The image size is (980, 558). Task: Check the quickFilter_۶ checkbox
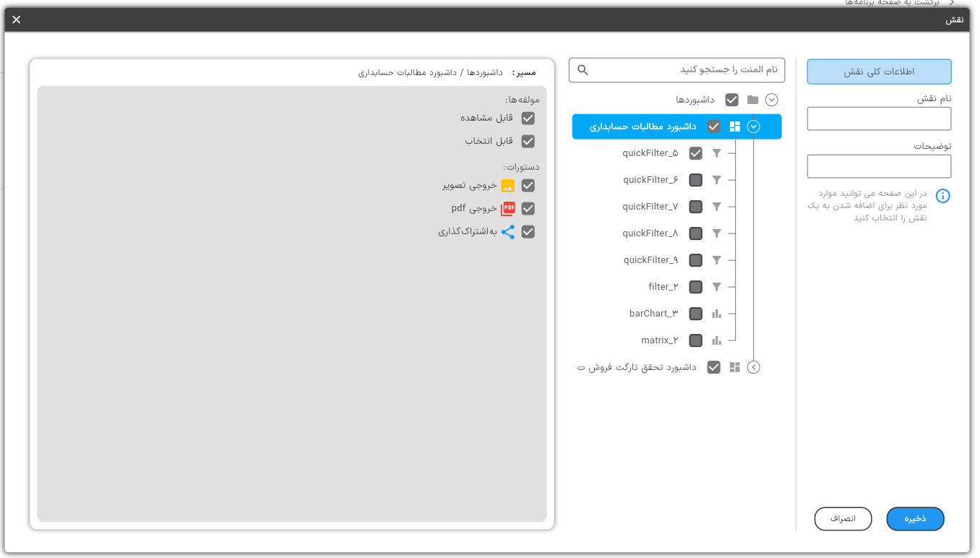tap(696, 180)
